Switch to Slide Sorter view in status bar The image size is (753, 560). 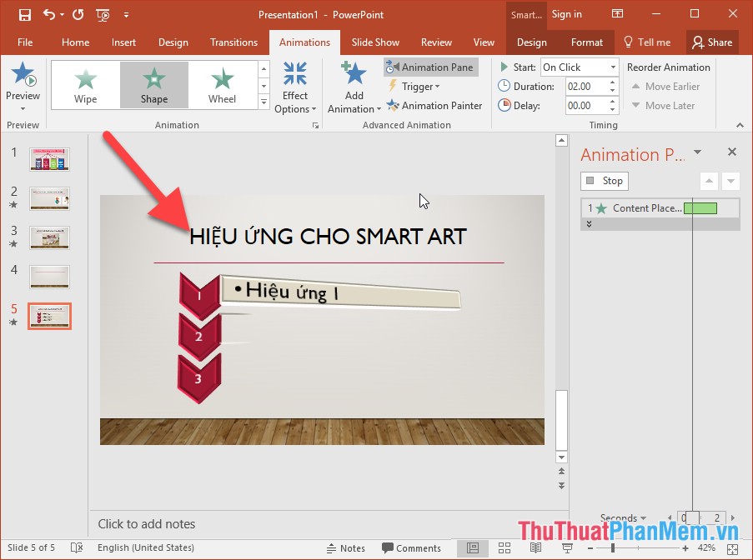504,548
